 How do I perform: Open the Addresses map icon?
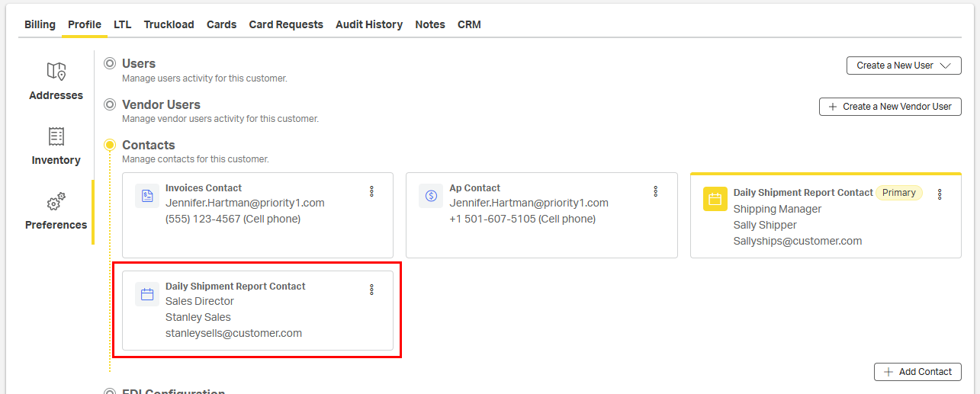click(56, 72)
